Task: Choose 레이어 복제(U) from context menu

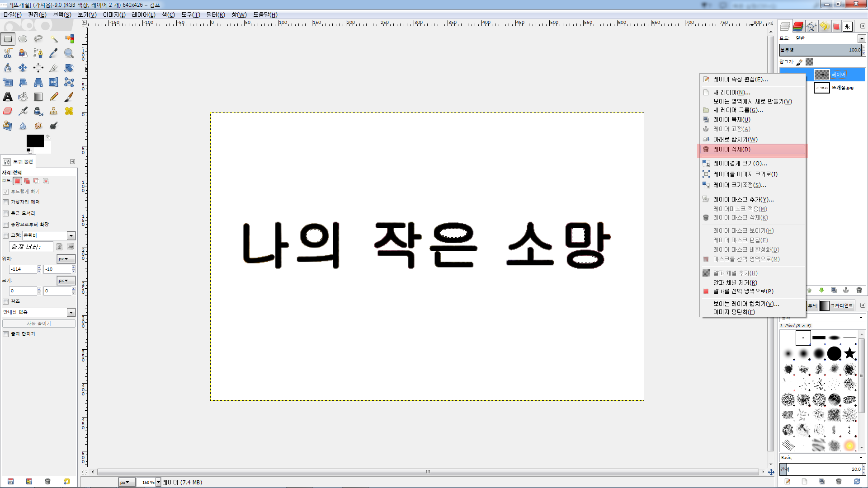Action: (752, 120)
